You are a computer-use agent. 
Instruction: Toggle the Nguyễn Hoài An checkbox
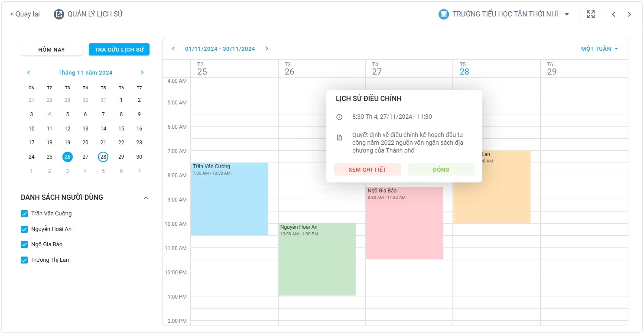[x=24, y=229]
